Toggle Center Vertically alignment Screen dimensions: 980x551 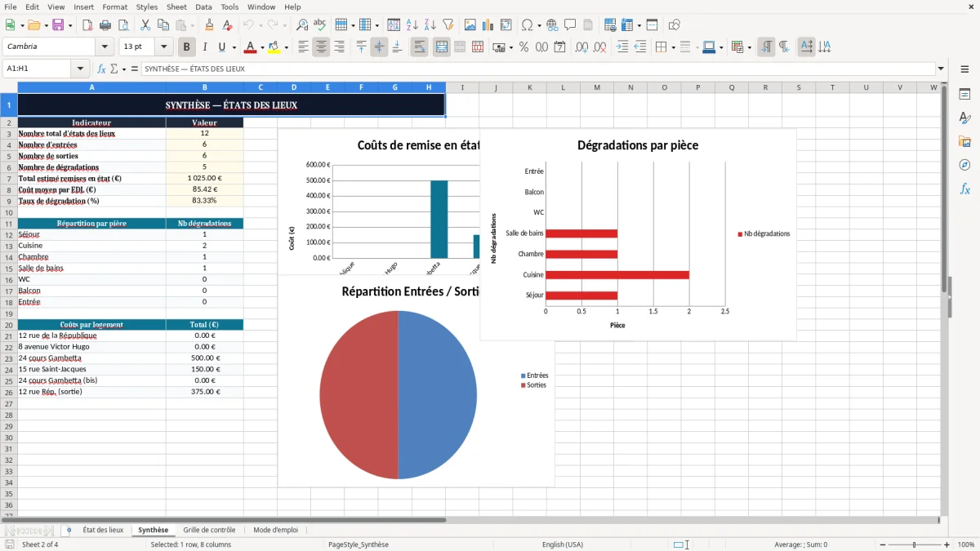(379, 47)
